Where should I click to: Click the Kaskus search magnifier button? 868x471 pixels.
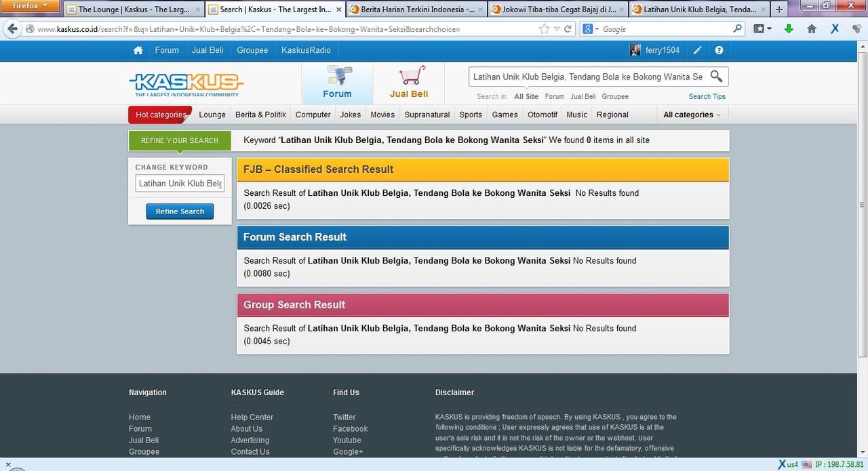716,77
